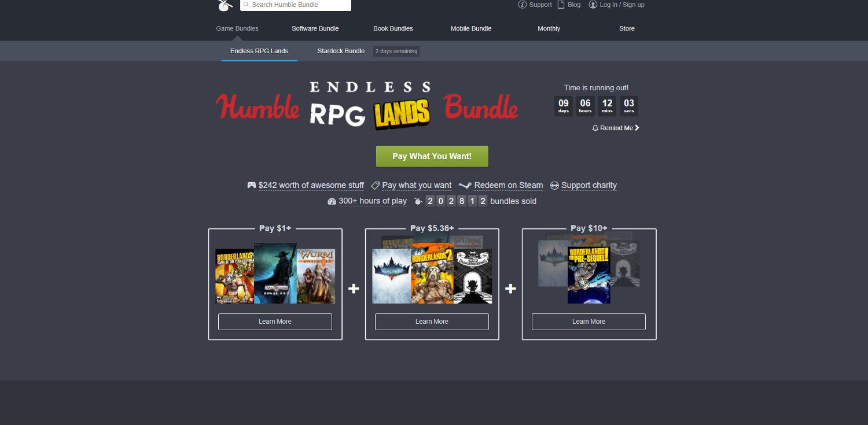Open the Endless Legend cover art
This screenshot has width=868, height=425.
click(392, 276)
